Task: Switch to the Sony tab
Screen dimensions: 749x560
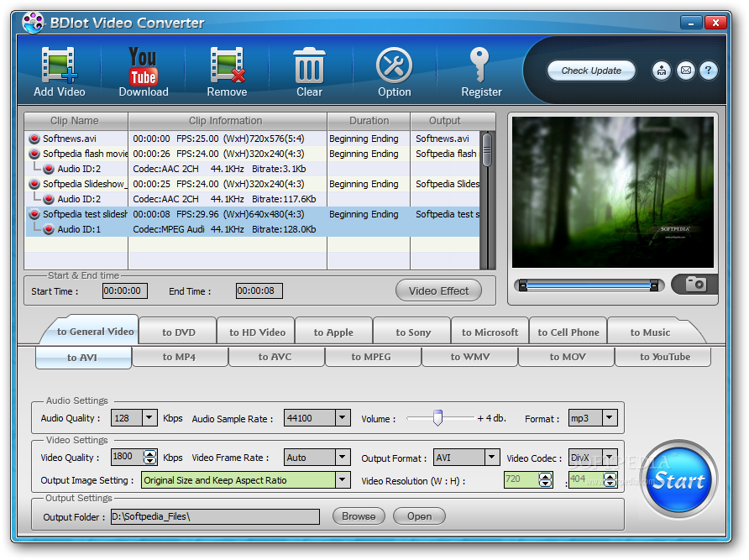Action: (x=413, y=332)
